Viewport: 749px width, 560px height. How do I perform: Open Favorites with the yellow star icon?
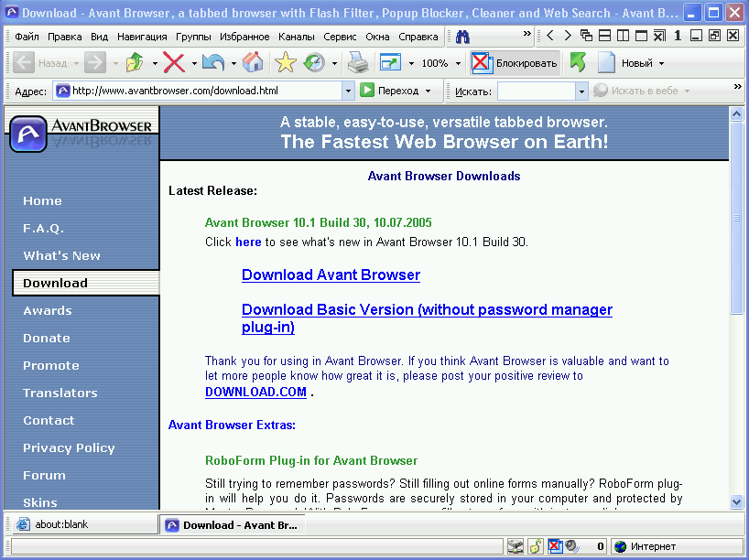point(285,63)
